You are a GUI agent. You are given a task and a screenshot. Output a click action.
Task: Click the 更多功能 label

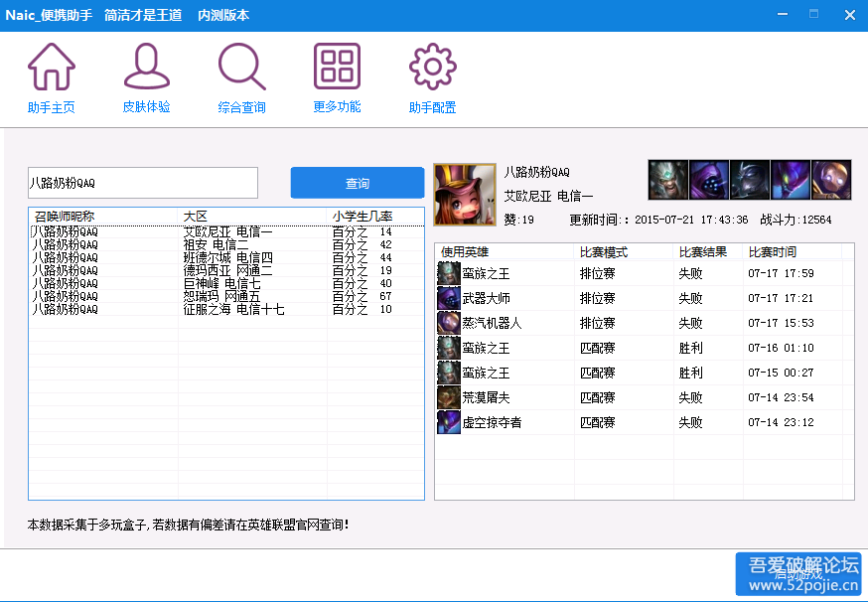click(337, 107)
